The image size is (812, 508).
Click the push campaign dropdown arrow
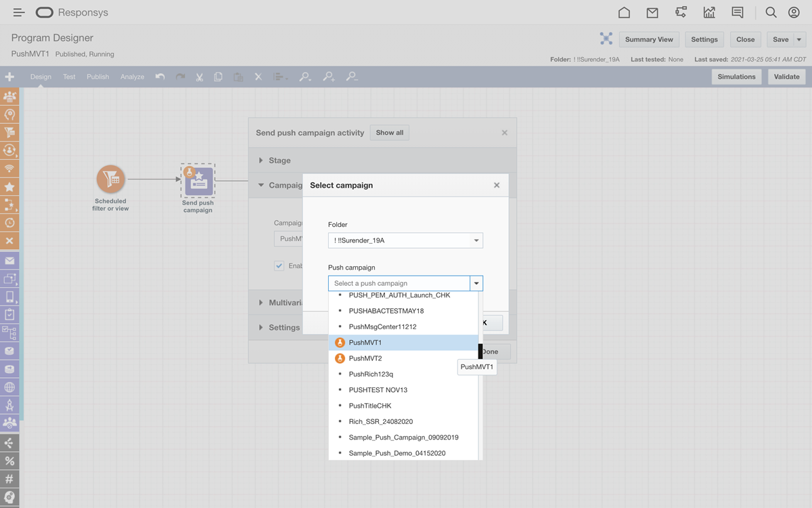pos(476,284)
